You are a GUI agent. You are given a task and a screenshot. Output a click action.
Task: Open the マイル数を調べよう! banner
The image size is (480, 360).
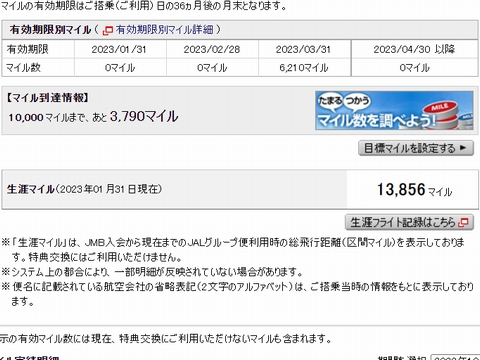[394, 110]
